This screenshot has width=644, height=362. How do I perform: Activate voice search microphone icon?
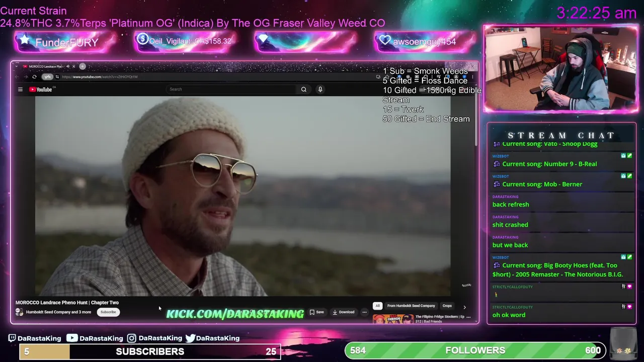320,89
